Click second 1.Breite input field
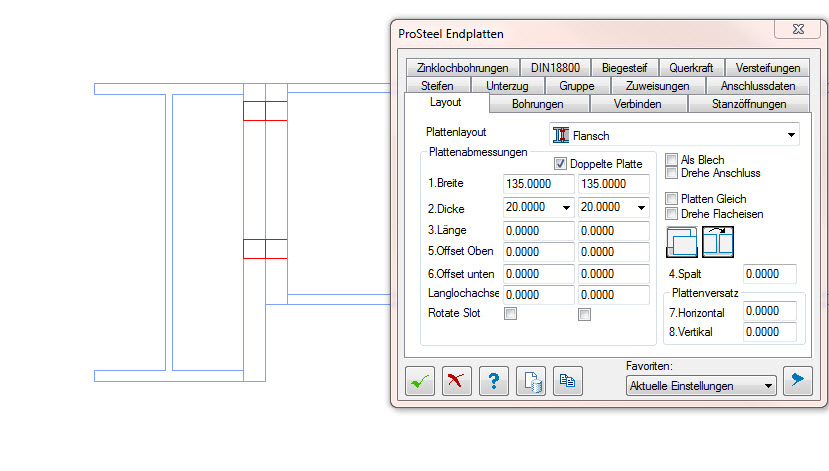The height and width of the screenshot is (471, 829). (613, 184)
